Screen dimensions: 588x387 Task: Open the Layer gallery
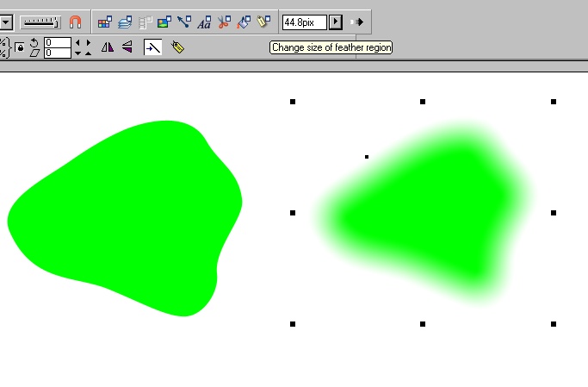tap(125, 22)
